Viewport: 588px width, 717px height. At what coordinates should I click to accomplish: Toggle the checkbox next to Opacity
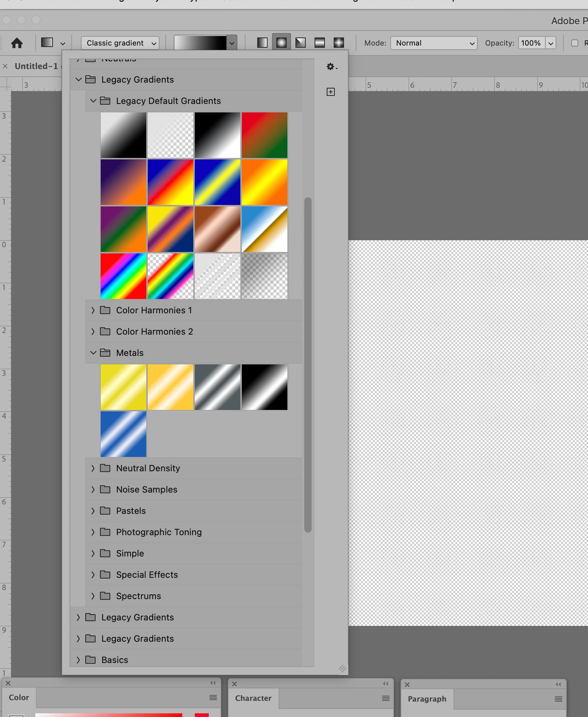[x=575, y=43]
